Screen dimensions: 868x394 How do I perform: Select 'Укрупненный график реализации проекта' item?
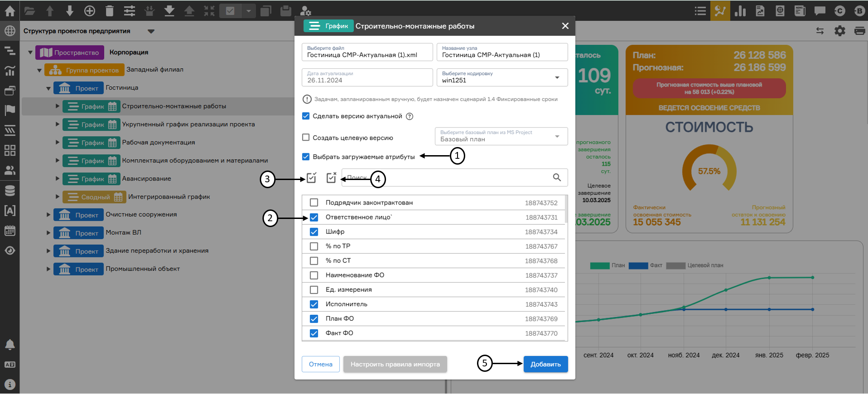pyautogui.click(x=188, y=124)
